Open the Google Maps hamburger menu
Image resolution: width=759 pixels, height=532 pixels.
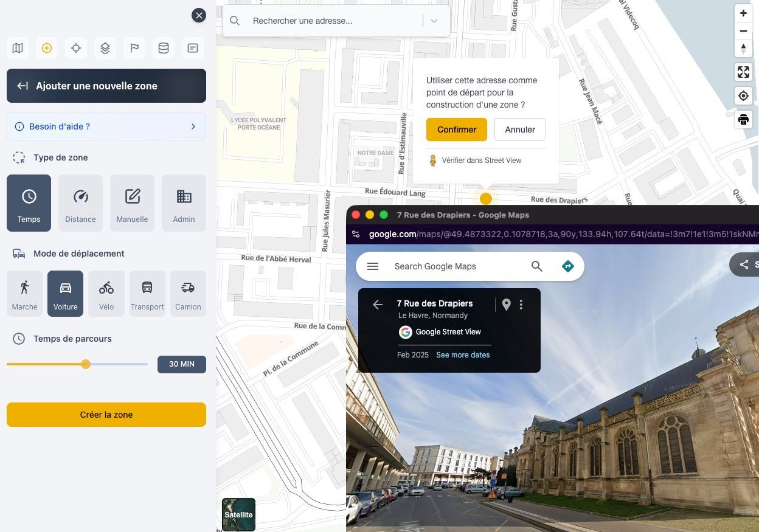click(x=373, y=266)
